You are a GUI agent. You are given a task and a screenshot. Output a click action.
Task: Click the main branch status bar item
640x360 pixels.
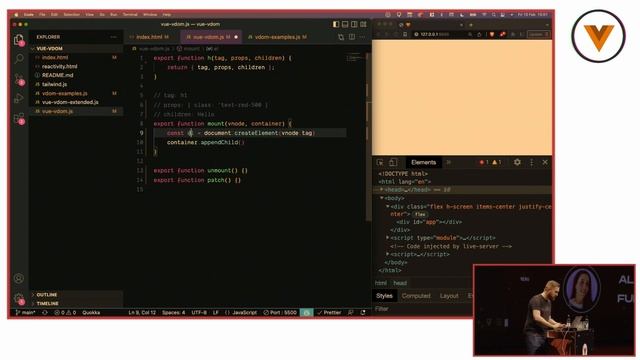[x=25, y=313]
